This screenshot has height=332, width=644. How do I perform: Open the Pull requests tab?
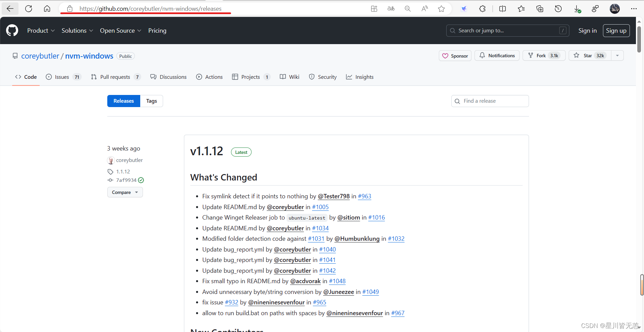click(116, 77)
